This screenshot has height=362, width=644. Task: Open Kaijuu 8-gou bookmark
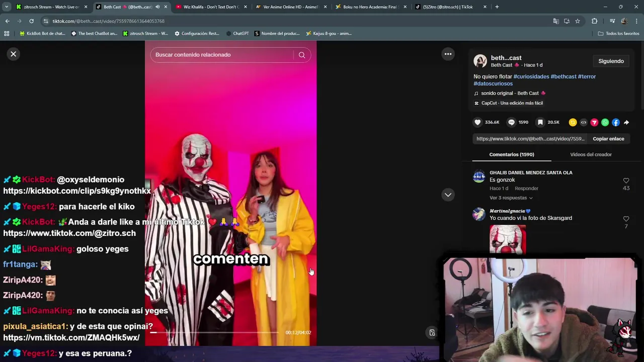(x=329, y=33)
